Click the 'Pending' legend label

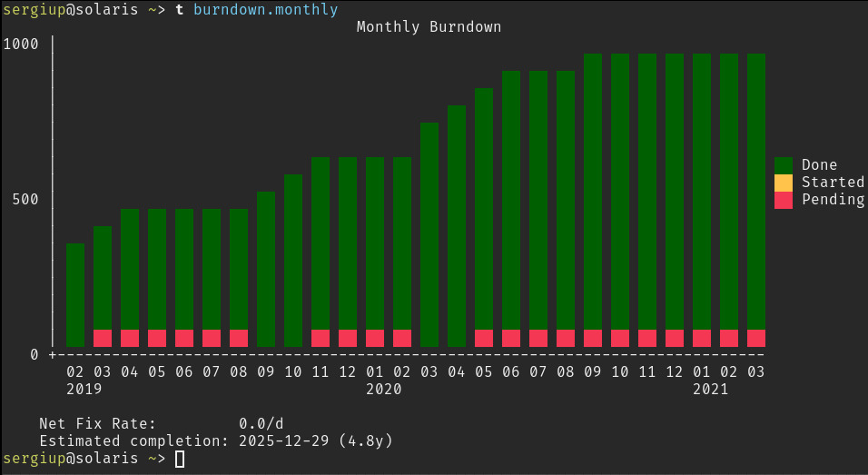tap(833, 200)
